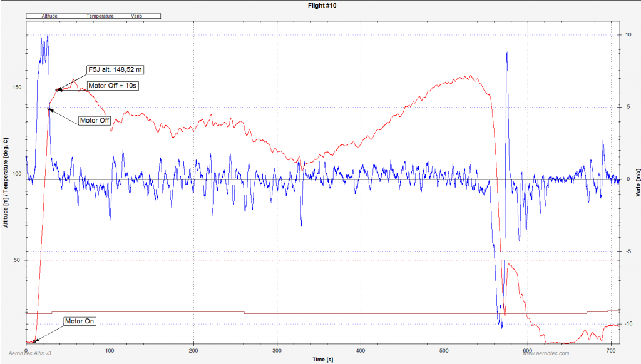Viewport: 641px width, 364px height.
Task: Click the -10 tick on the vario axis
Action: coord(628,323)
